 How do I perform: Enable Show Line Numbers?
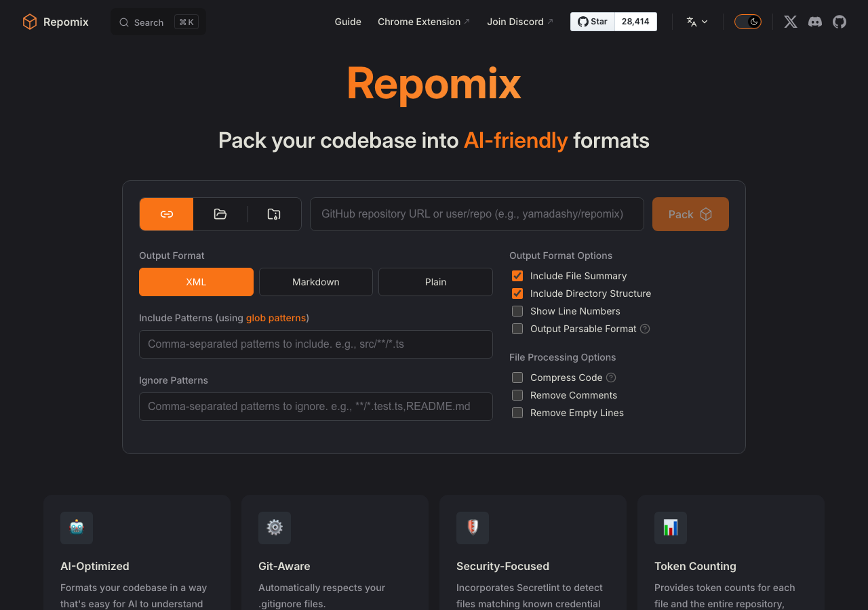tap(517, 311)
